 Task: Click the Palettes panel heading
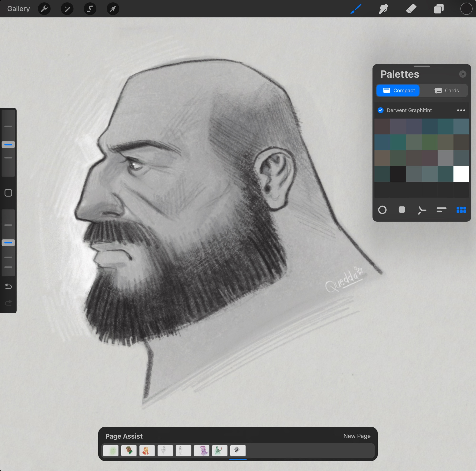click(400, 74)
